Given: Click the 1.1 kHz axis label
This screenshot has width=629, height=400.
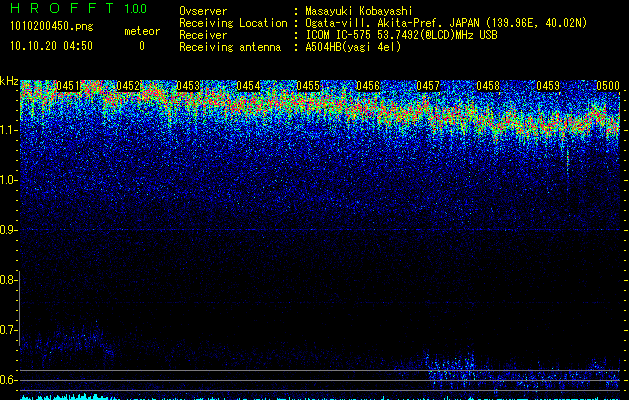Looking at the screenshot, I should (9, 130).
